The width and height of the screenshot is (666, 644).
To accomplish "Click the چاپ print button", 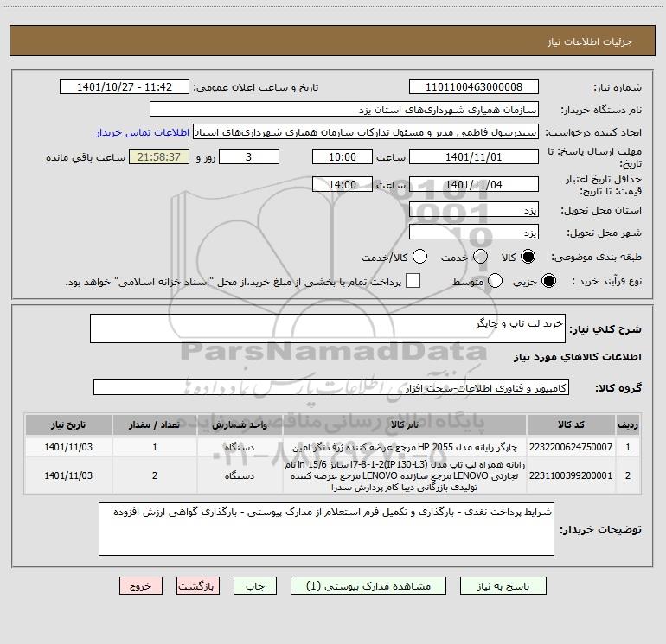I will (255, 586).
